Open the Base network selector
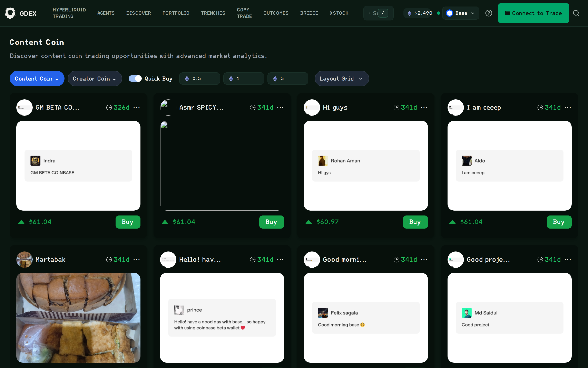The height and width of the screenshot is (368, 588). 460,13
